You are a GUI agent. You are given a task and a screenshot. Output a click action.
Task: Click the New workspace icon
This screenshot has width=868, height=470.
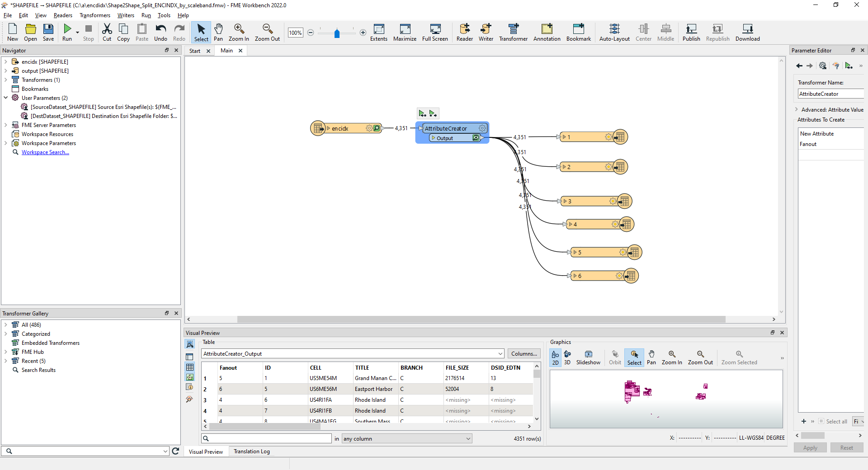[13, 32]
